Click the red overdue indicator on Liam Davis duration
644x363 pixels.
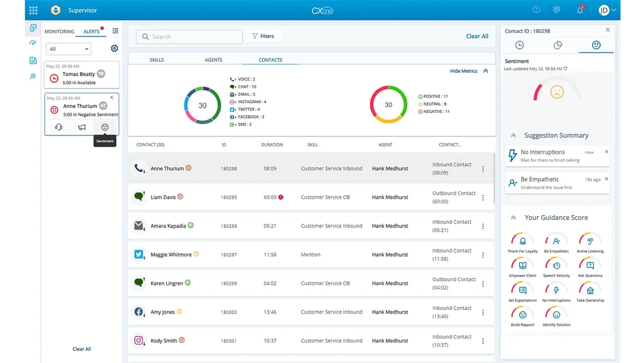(281, 198)
